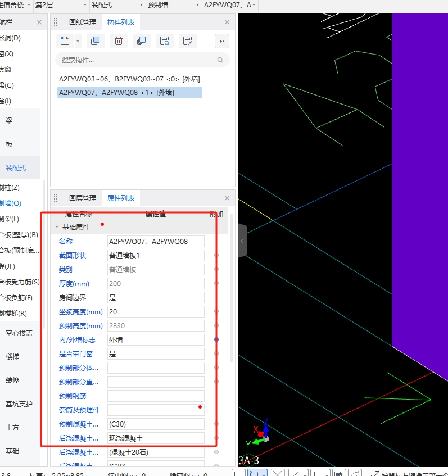448x476 pixels.
Task: Select 板 in the navigation sidebar
Action: coord(9,144)
